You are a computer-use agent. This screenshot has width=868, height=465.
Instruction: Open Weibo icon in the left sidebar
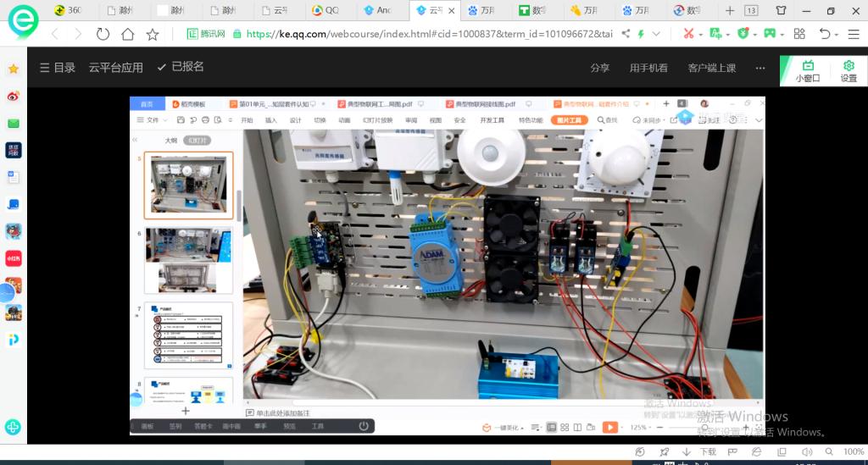14,97
